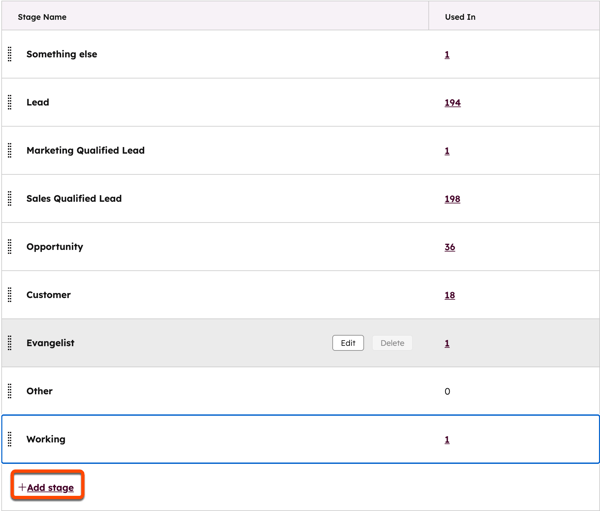Click Delete button on Evangelist row
The image size is (600, 511).
coord(392,343)
